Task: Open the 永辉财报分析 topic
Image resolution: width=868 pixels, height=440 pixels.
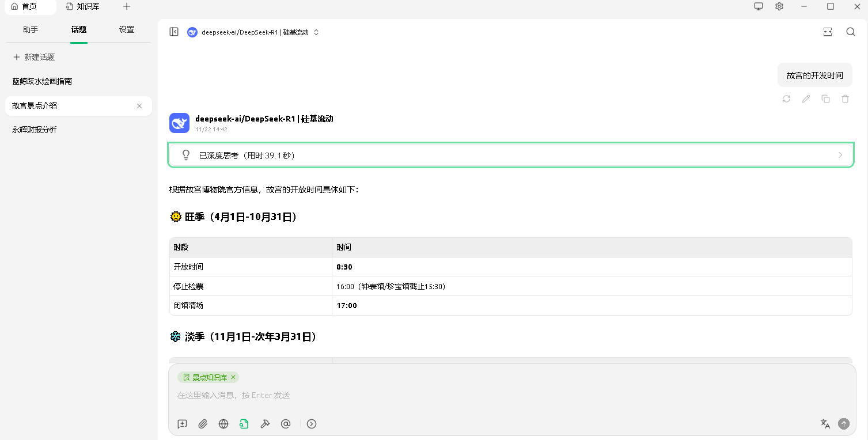Action: click(78, 130)
